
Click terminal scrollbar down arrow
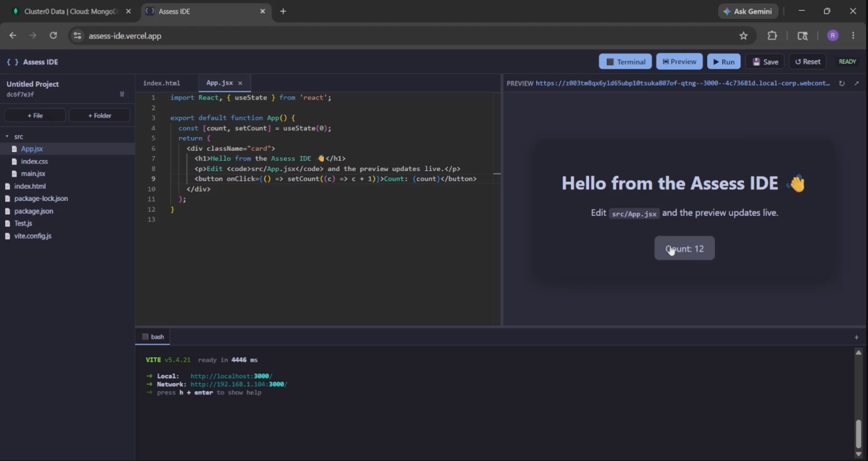858,454
